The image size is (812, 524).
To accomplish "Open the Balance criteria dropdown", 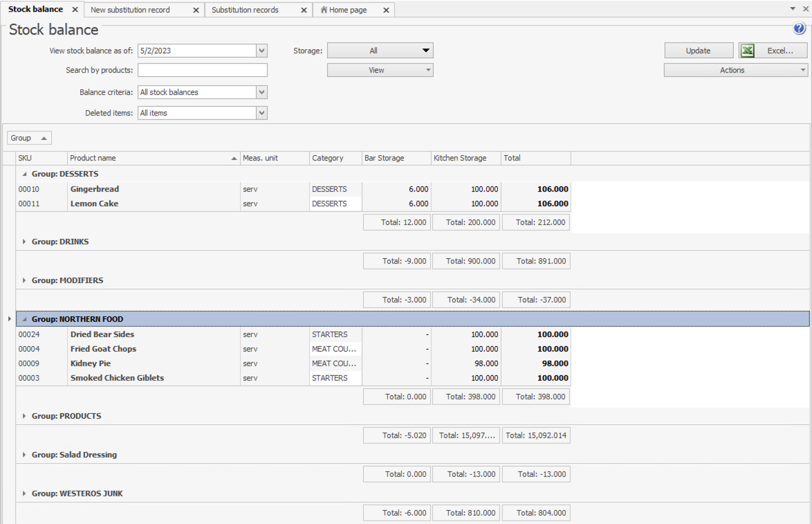I will pos(261,92).
